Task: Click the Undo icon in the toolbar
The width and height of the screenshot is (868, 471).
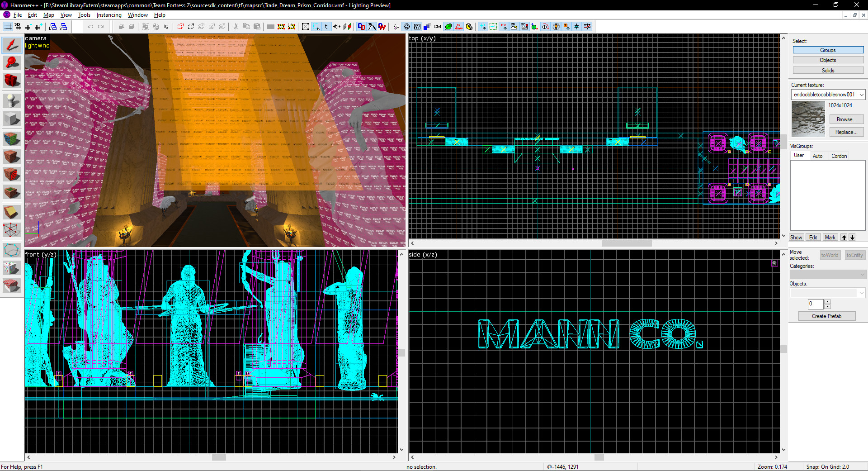Action: tap(90, 26)
